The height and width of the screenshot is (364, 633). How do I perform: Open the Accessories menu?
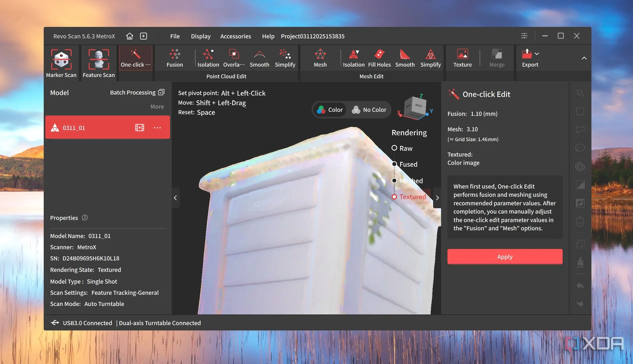coord(236,36)
